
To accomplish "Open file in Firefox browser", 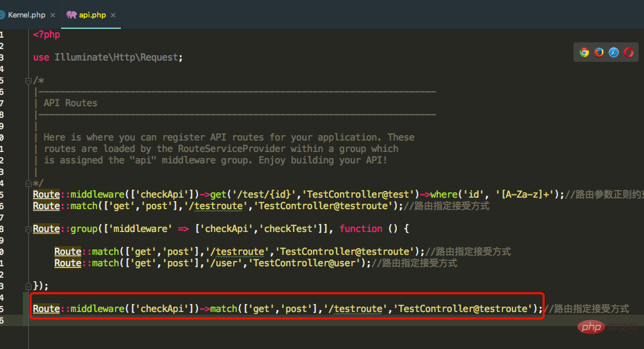I will 599,52.
